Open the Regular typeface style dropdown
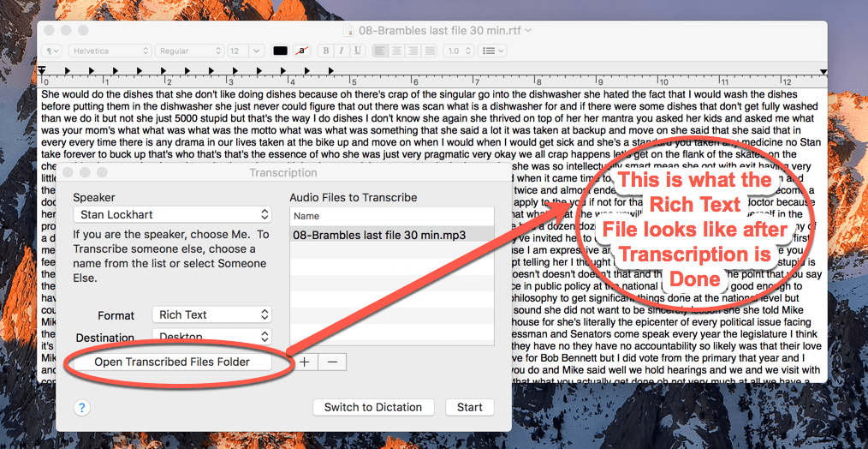Screen dimensions: 868x449 tap(190, 51)
